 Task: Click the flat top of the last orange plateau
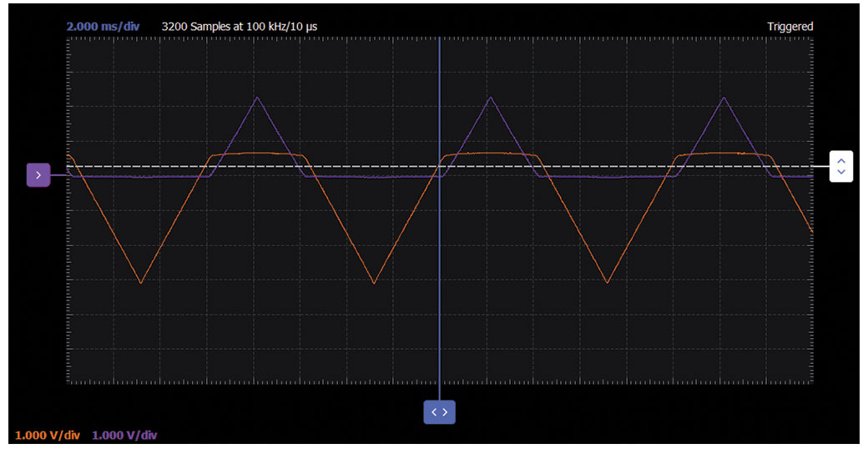click(722, 154)
